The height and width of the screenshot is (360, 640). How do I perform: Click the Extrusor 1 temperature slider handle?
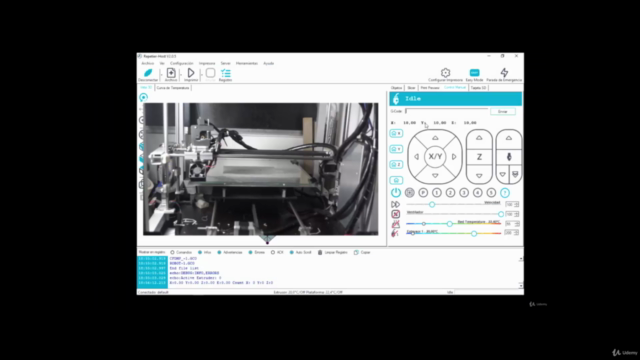[474, 233]
